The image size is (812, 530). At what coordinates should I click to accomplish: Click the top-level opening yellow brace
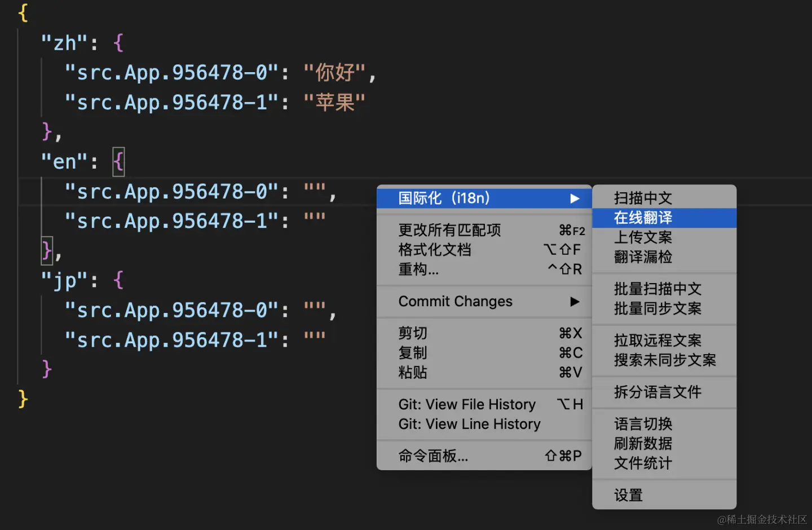(x=23, y=12)
